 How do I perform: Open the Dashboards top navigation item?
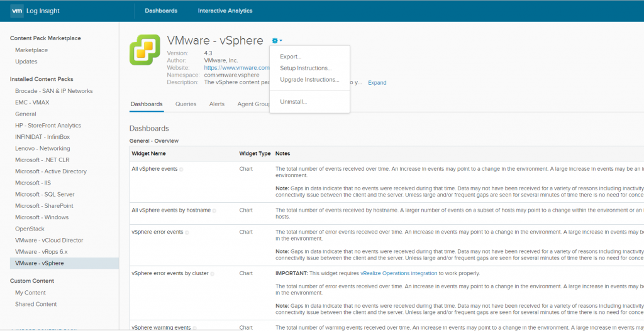[161, 11]
